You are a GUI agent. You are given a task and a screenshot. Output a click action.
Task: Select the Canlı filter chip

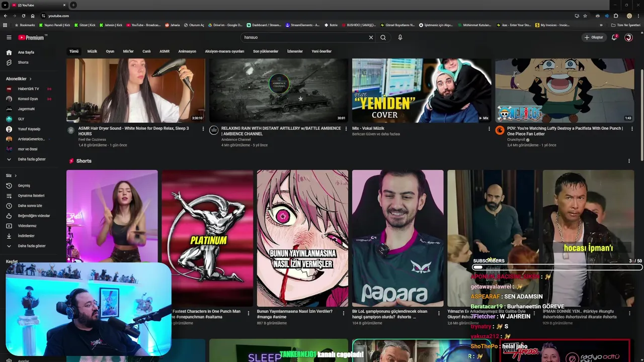[x=146, y=51]
